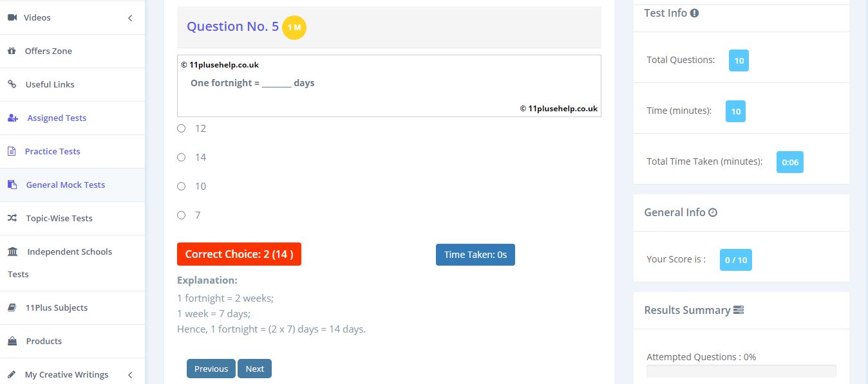
Task: Click the question text One fortnight
Action: (x=252, y=83)
